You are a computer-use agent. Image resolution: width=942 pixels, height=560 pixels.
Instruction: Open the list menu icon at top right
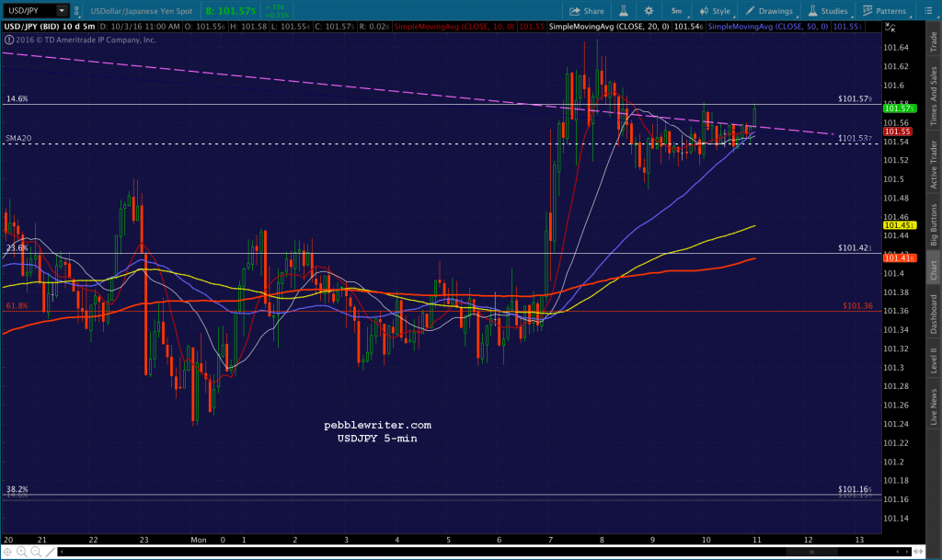[928, 11]
